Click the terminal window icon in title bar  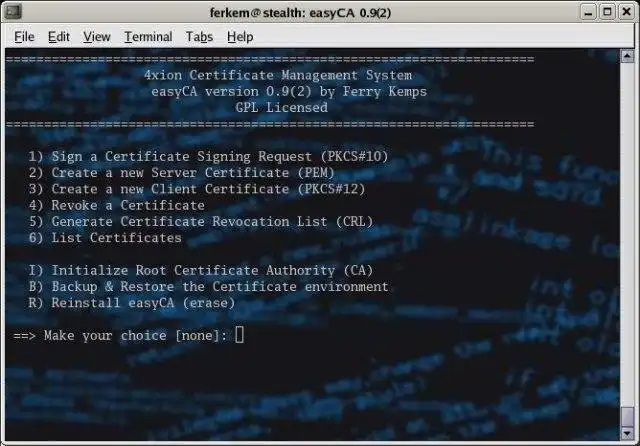[x=12, y=11]
